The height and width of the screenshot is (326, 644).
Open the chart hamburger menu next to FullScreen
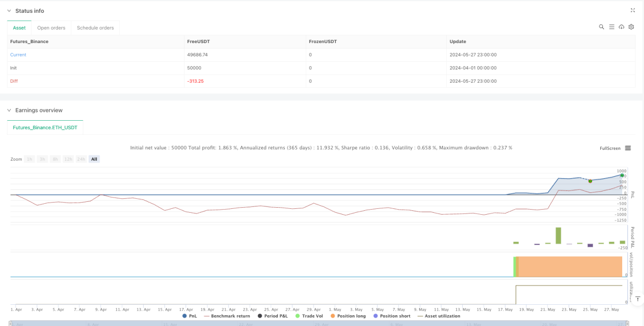pos(628,148)
